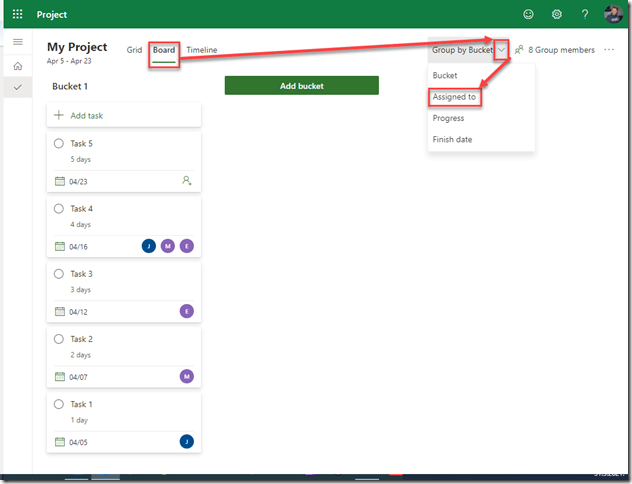Viewport: 632px width, 484px height.
Task: Click the Add bucket button
Action: (x=301, y=86)
